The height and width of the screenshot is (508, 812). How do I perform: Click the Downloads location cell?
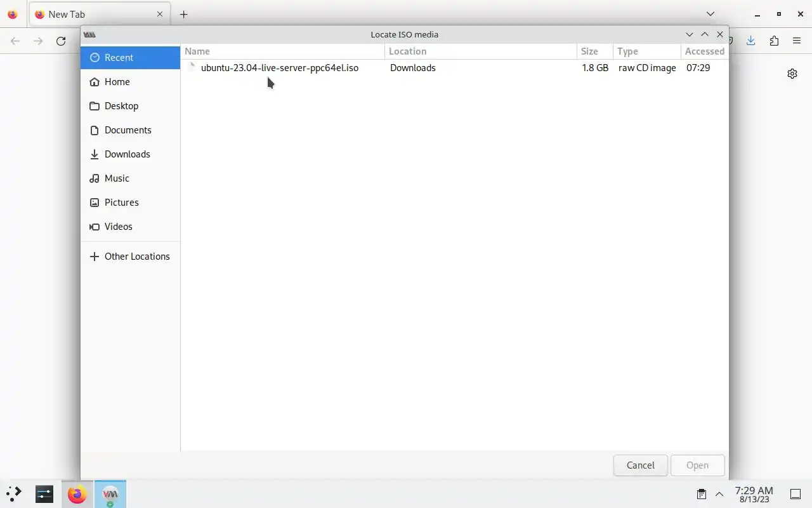[412, 67]
